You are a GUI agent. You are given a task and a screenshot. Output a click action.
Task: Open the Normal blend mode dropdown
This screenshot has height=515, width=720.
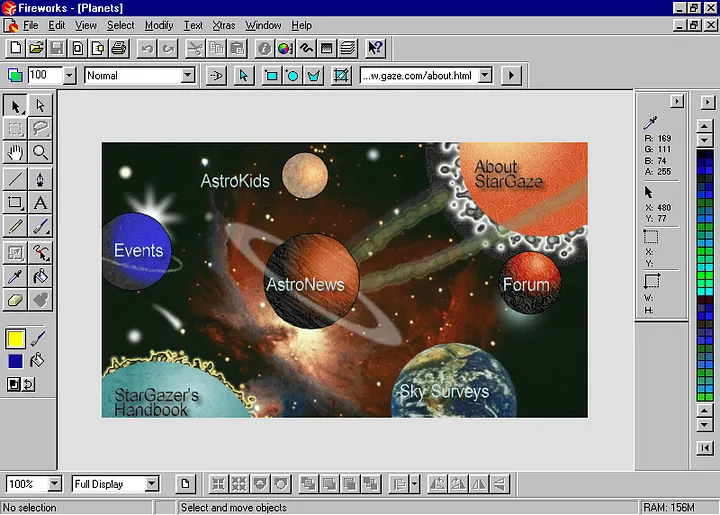(x=187, y=75)
